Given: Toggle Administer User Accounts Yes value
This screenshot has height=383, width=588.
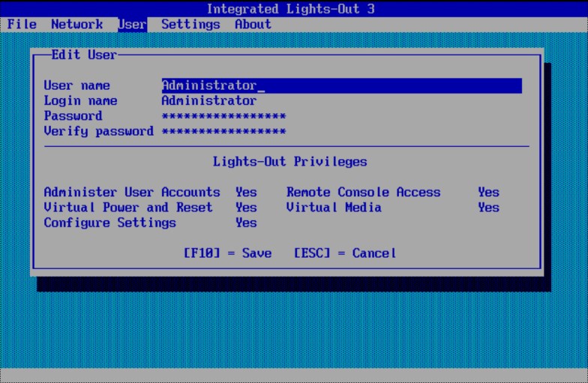Looking at the screenshot, I should [246, 192].
